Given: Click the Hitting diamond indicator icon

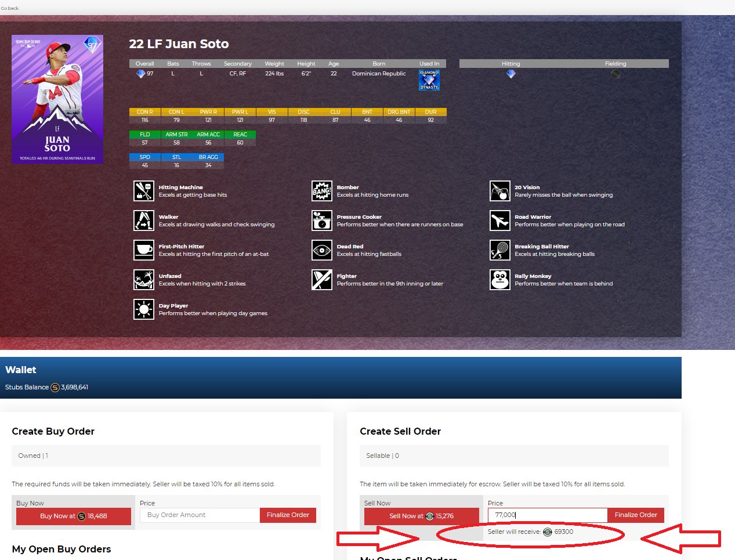Looking at the screenshot, I should [x=510, y=74].
